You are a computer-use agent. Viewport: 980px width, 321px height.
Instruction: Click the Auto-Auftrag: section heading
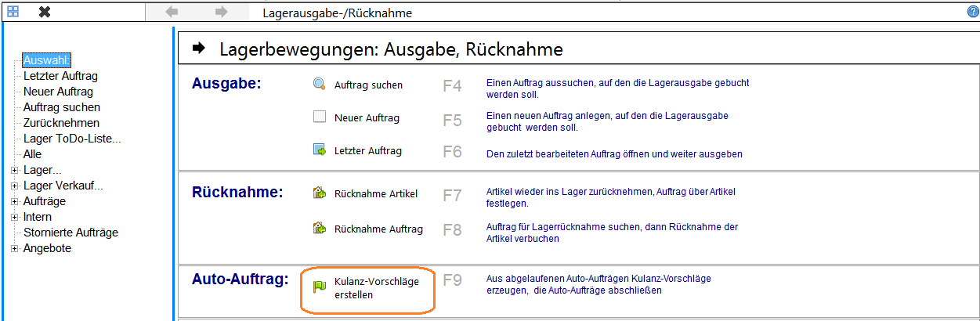[240, 278]
